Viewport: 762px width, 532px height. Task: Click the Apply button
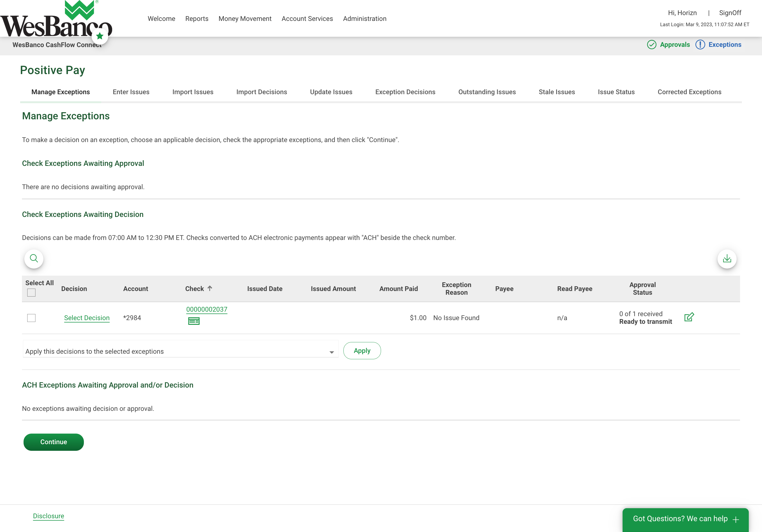[362, 351]
